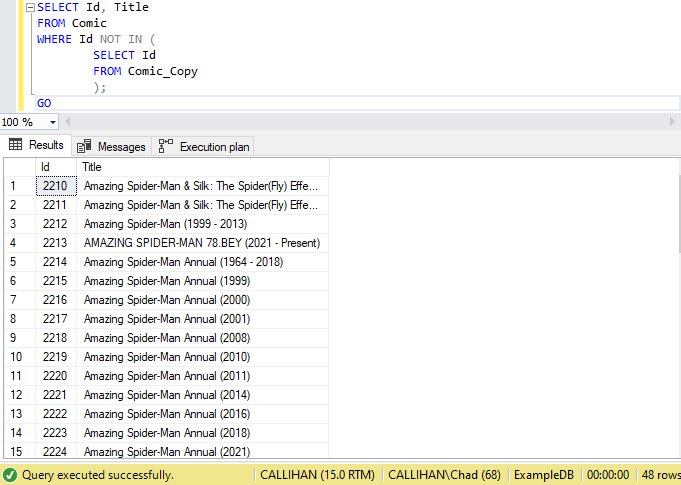
Task: Collapse the SELECT statement code block
Action: click(x=31, y=7)
